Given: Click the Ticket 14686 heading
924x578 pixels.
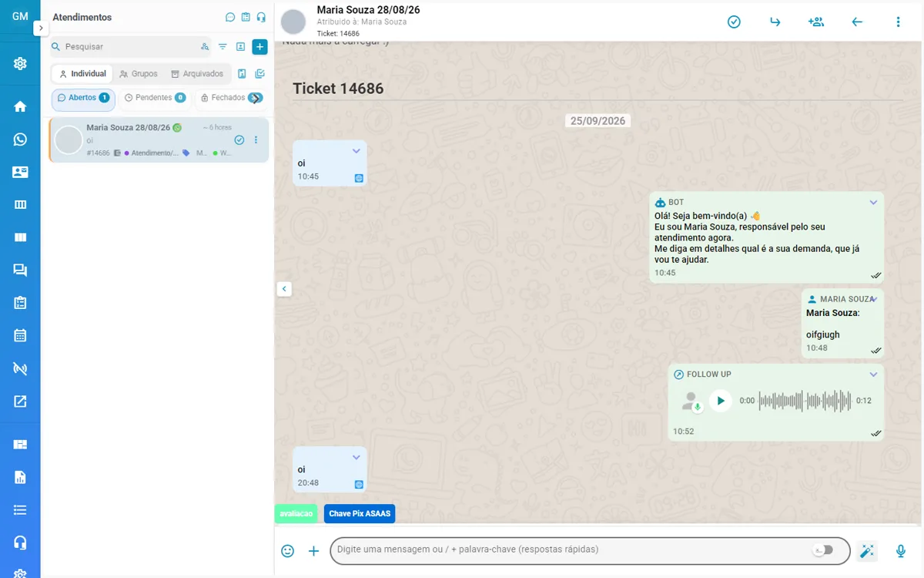Looking at the screenshot, I should (338, 89).
